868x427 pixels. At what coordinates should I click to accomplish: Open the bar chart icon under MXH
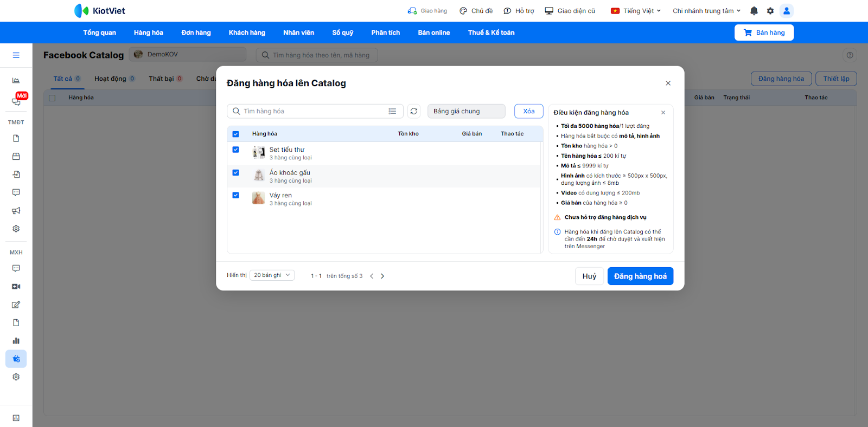pos(16,341)
